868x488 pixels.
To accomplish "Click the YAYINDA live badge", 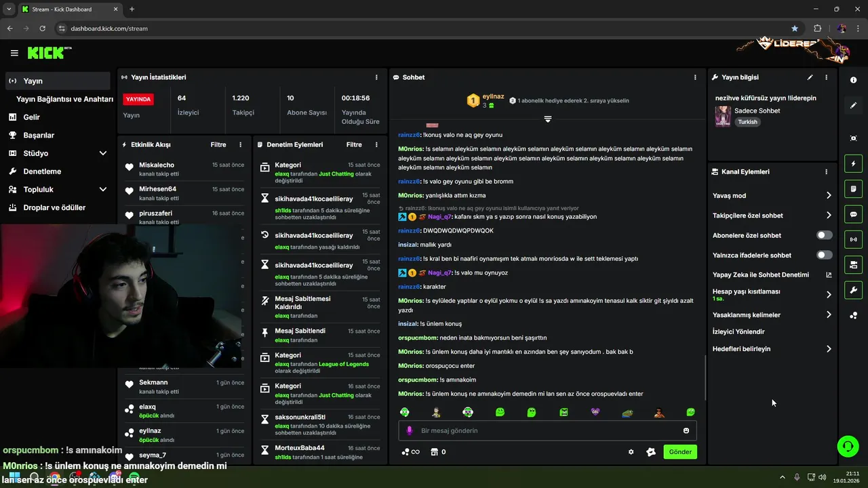I will pos(138,99).
